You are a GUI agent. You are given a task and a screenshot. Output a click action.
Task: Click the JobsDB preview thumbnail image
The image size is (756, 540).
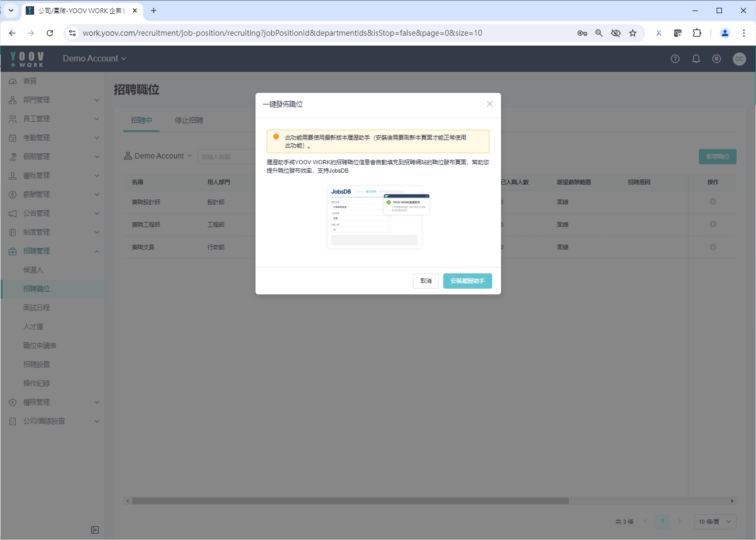378,217
